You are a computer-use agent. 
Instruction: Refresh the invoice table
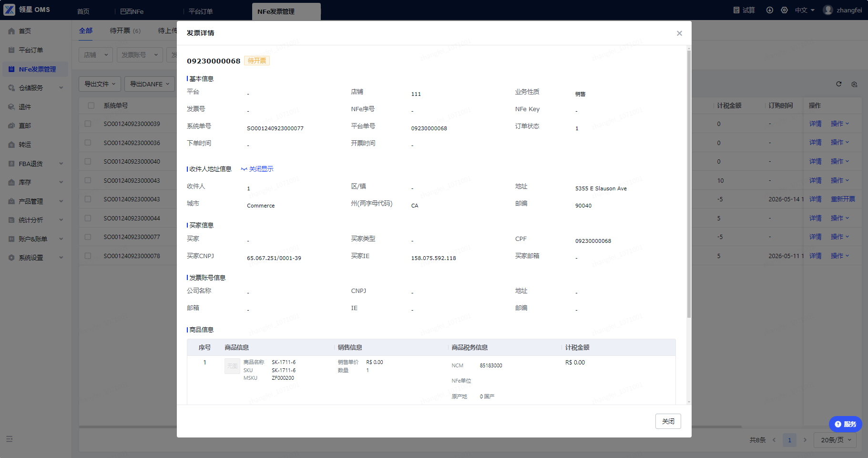839,84
